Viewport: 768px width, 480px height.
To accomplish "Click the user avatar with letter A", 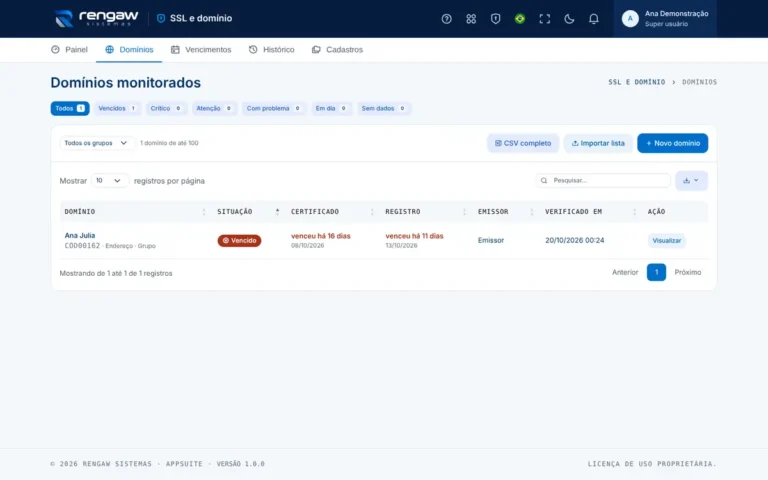I will 630,19.
